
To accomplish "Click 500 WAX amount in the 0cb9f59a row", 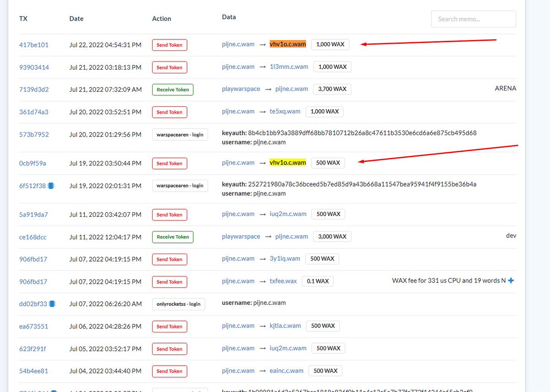I will [328, 163].
